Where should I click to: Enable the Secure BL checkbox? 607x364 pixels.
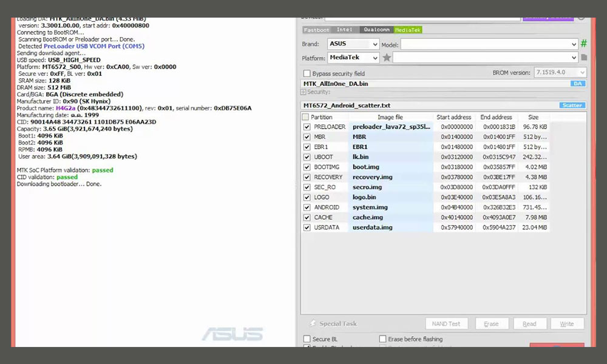[x=307, y=339]
